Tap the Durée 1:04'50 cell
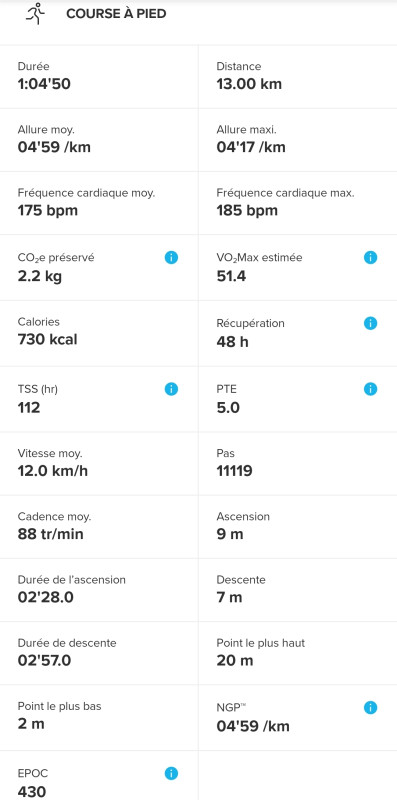This screenshot has height=800, width=397. tap(99, 77)
